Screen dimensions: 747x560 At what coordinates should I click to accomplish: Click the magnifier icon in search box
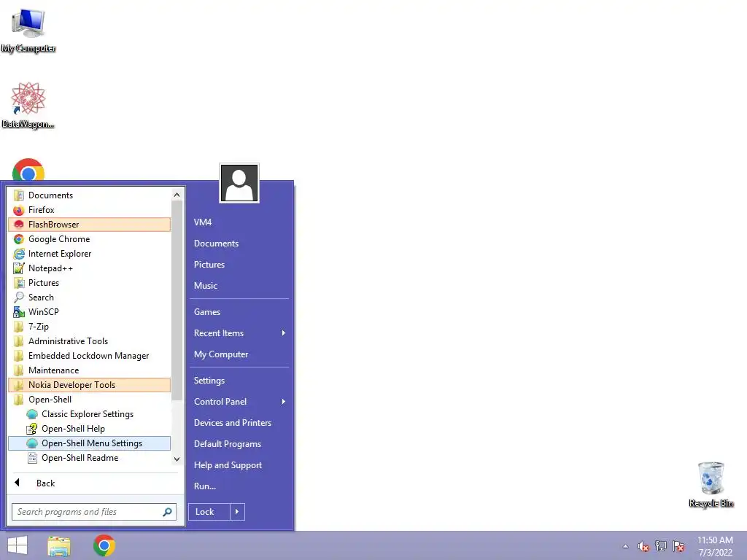167,512
